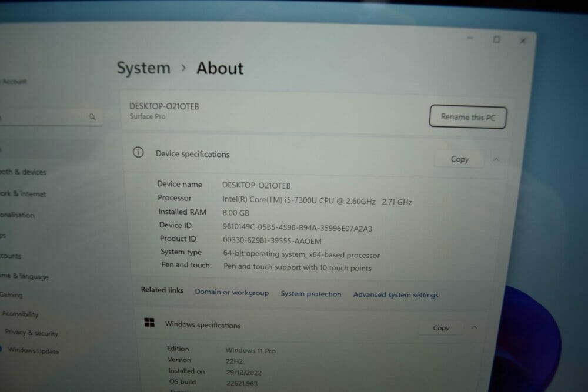Click the Device specifications info icon

pyautogui.click(x=138, y=152)
